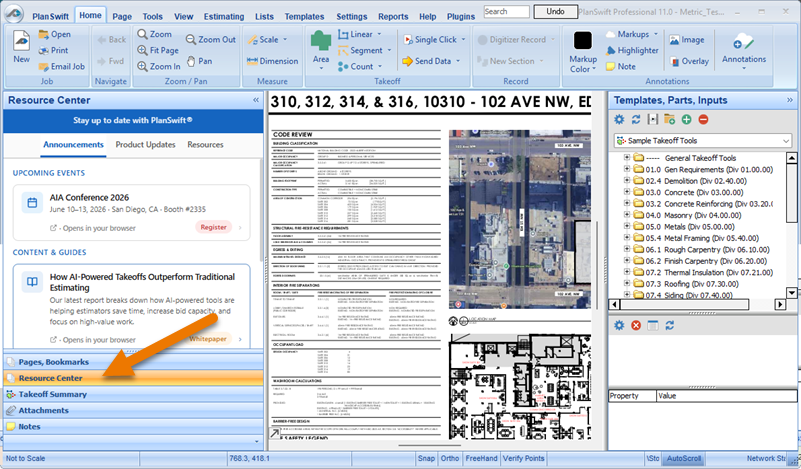
Task: Open the Estimating ribbon tab
Action: tap(224, 16)
